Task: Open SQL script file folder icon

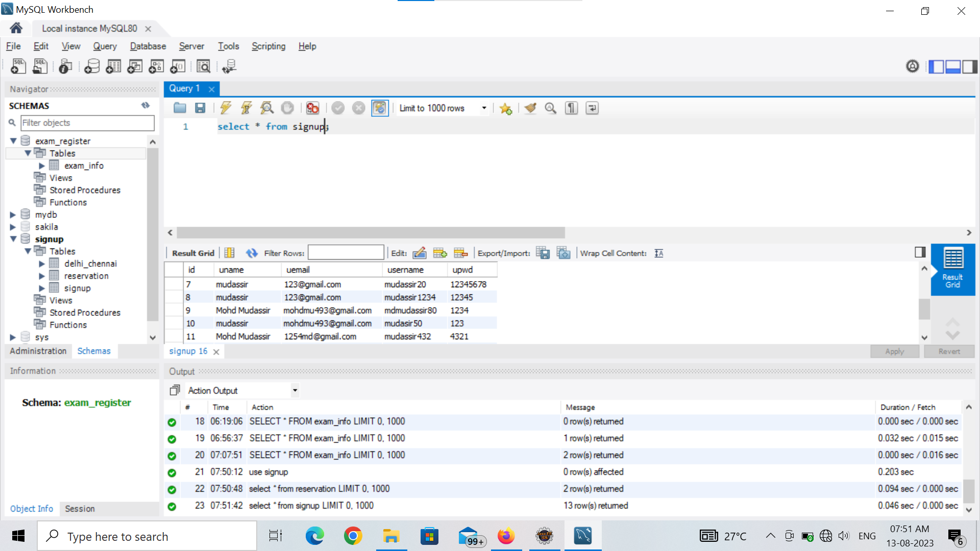Action: pyautogui.click(x=180, y=108)
